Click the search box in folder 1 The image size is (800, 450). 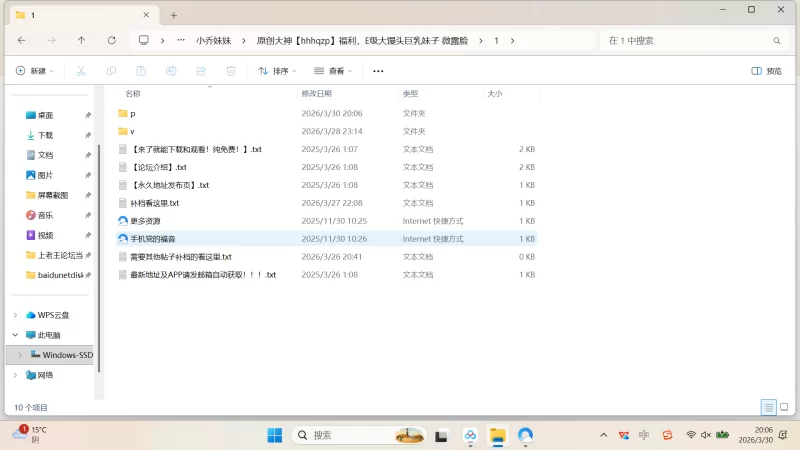690,40
